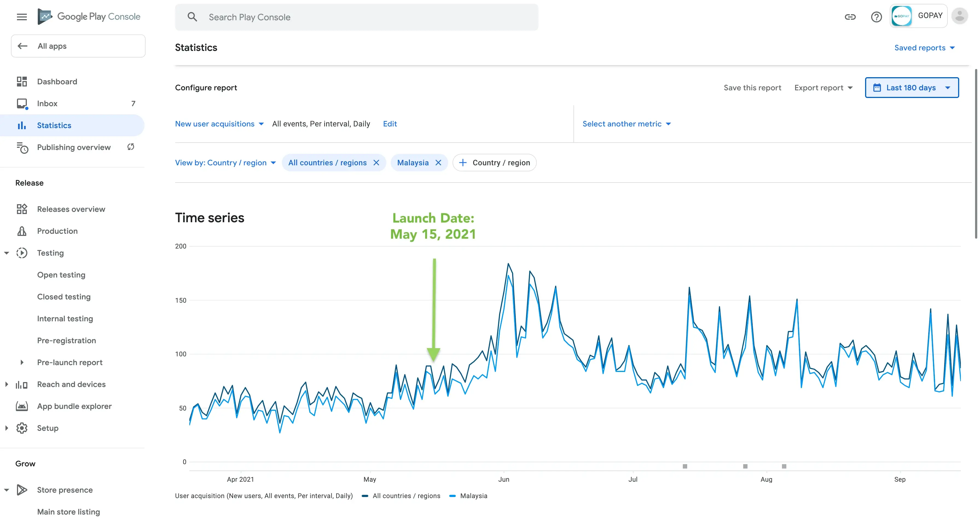
Task: Remove All countries / regions chip
Action: click(x=376, y=163)
